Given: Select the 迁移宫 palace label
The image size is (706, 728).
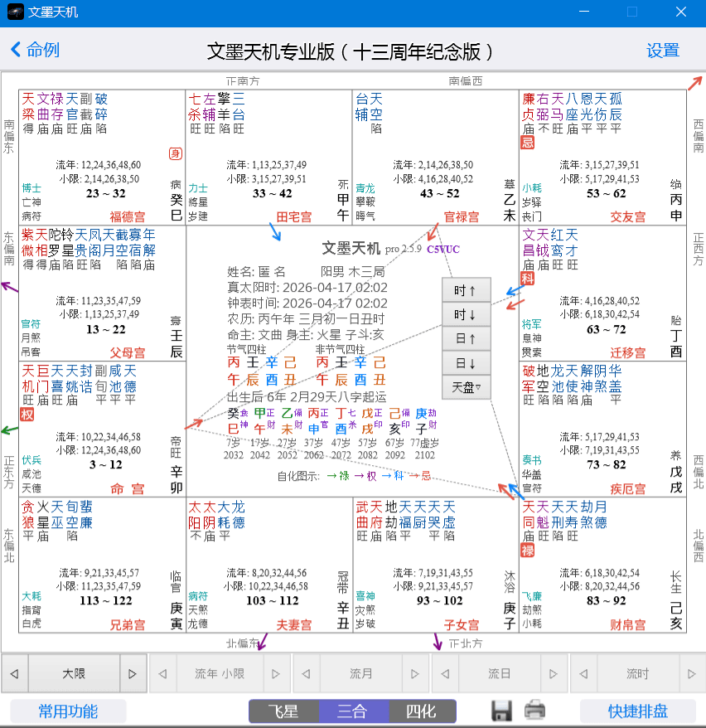Looking at the screenshot, I should coord(627,353).
